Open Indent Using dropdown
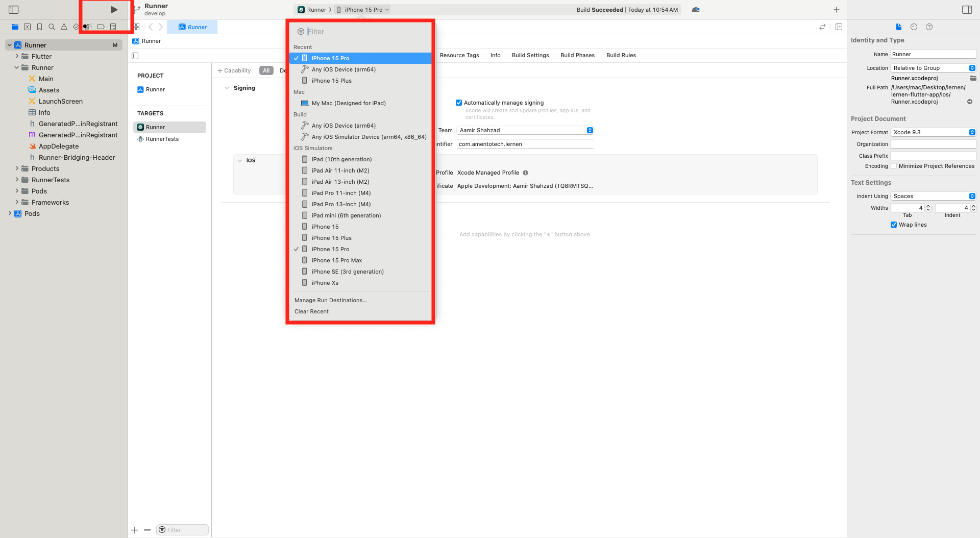The height and width of the screenshot is (538, 980). click(933, 196)
